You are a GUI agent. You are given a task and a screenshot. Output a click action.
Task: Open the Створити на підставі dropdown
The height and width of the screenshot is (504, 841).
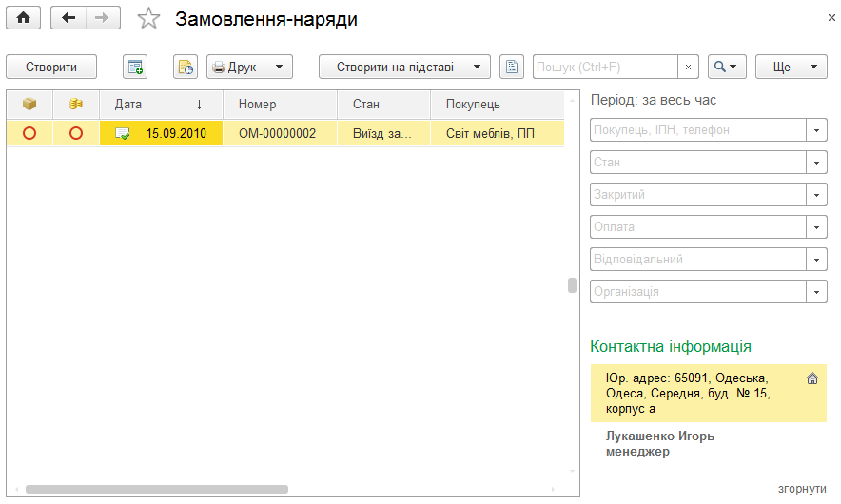(404, 67)
